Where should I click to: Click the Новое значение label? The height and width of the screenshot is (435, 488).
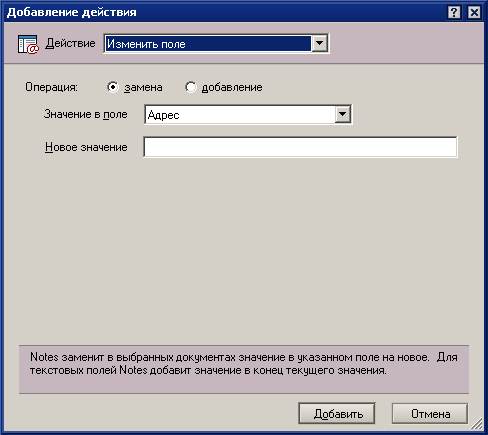pyautogui.click(x=86, y=147)
